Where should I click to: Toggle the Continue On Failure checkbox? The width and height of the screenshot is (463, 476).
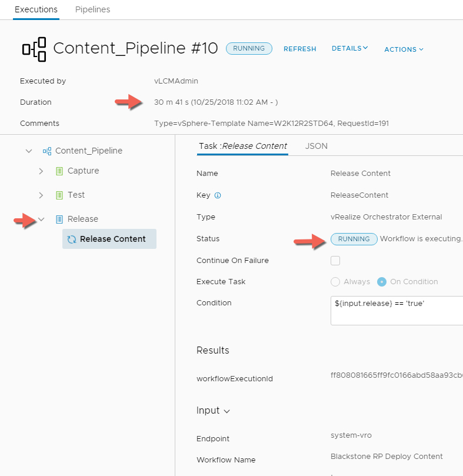pyautogui.click(x=335, y=261)
